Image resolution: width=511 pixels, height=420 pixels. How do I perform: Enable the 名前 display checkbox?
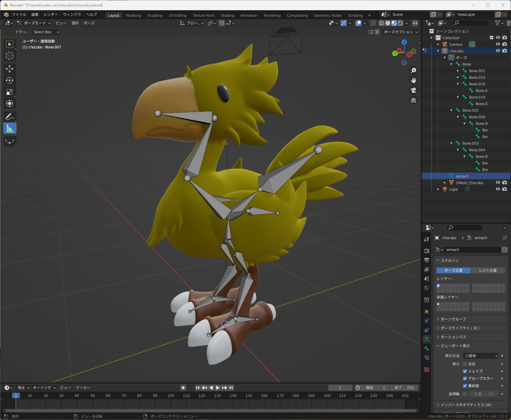pos(465,364)
